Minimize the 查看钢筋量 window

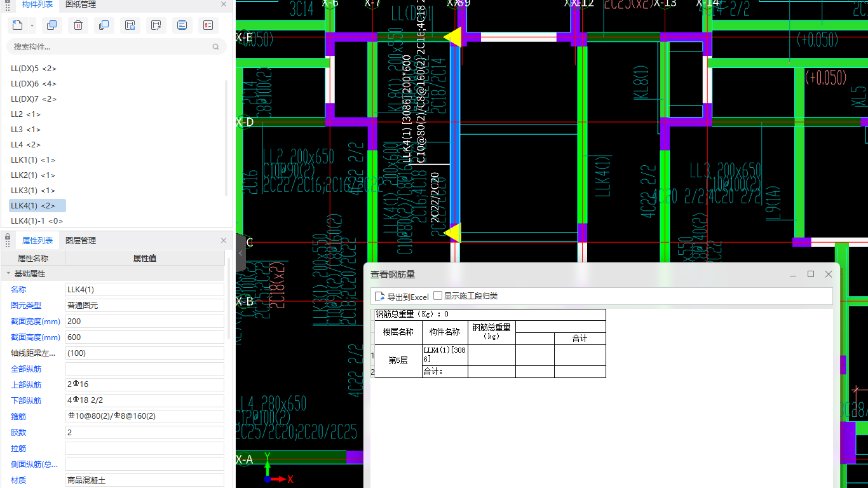click(x=793, y=274)
